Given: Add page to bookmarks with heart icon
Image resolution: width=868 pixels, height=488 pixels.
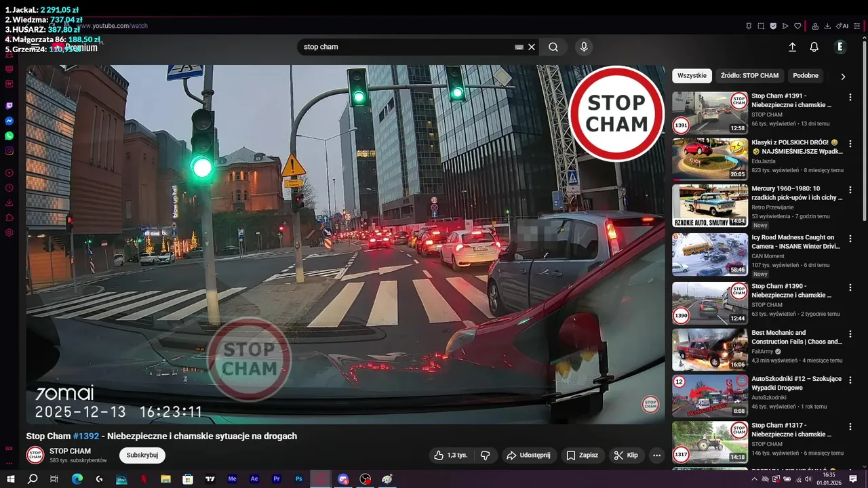Looking at the screenshot, I should click(x=797, y=26).
